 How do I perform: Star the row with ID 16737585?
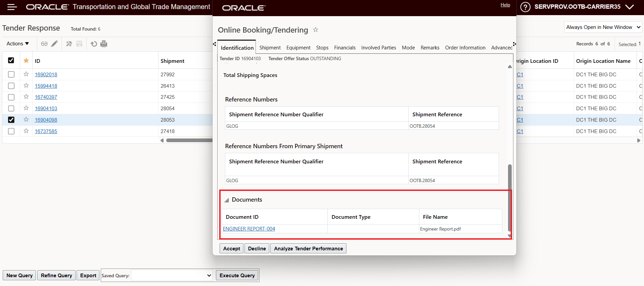coord(26,131)
